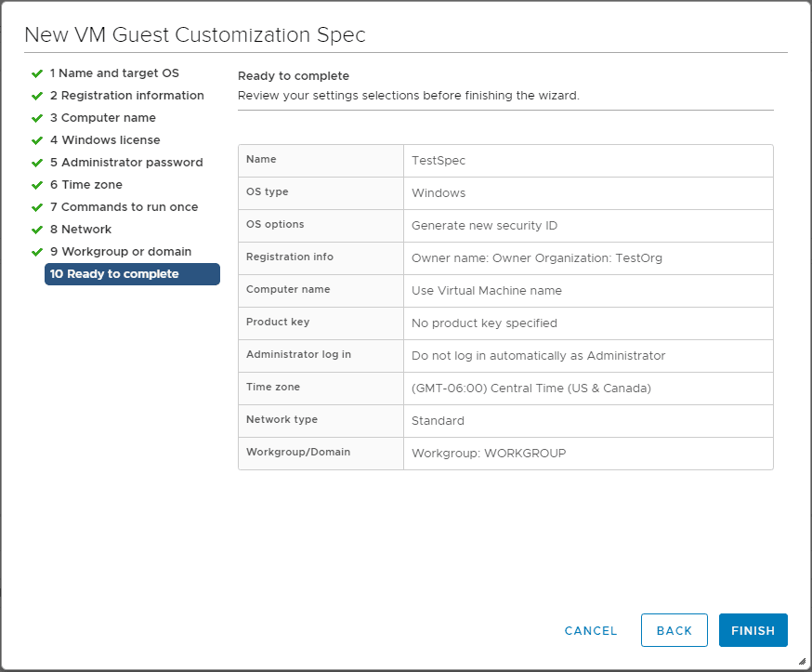Cancel the customization spec wizard
The image size is (812, 672).
[x=591, y=630]
